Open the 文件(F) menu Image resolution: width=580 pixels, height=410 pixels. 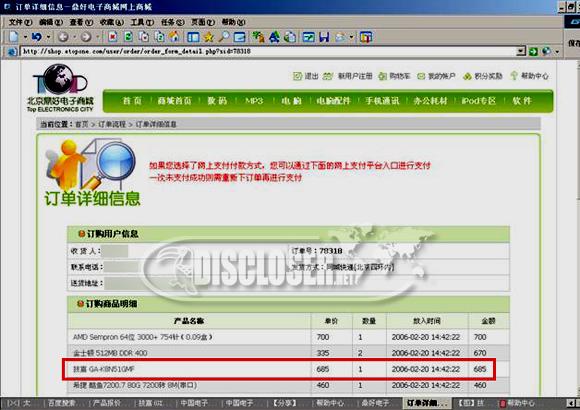(20, 22)
